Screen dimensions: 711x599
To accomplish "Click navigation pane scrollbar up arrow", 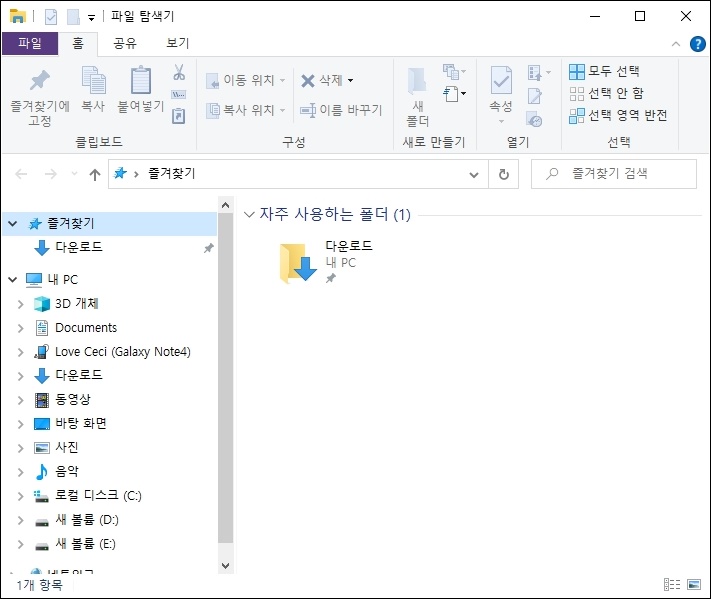I will pos(225,205).
